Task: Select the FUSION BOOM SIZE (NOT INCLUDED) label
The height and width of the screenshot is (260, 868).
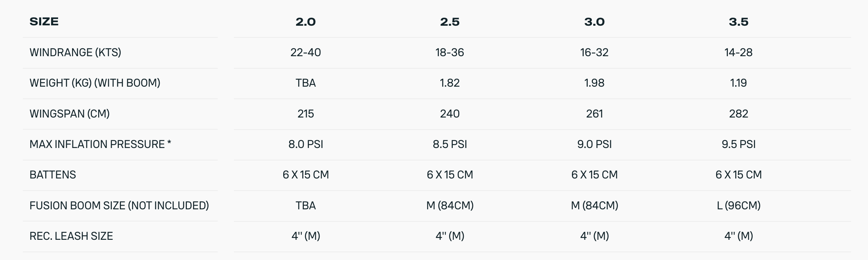Action: pos(119,206)
